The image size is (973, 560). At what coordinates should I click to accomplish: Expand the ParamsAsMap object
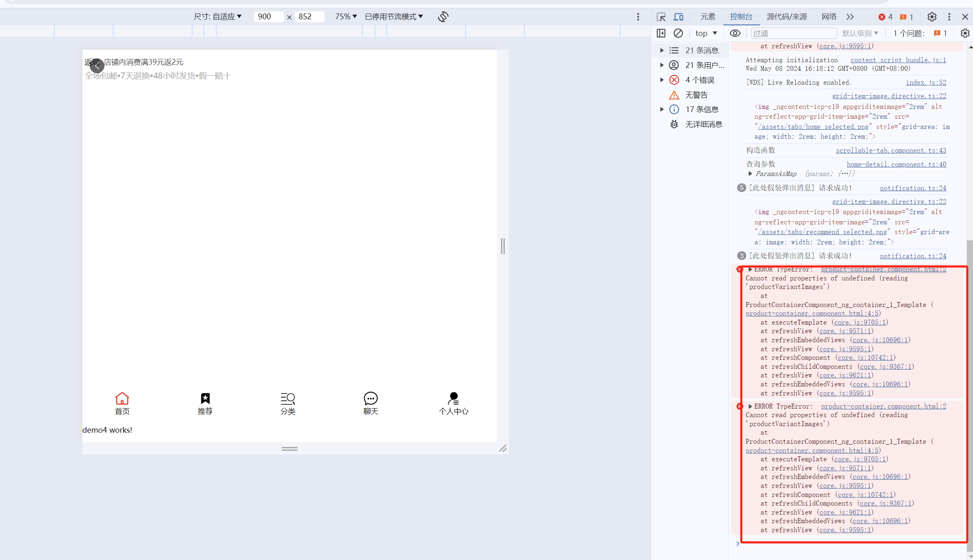750,174
